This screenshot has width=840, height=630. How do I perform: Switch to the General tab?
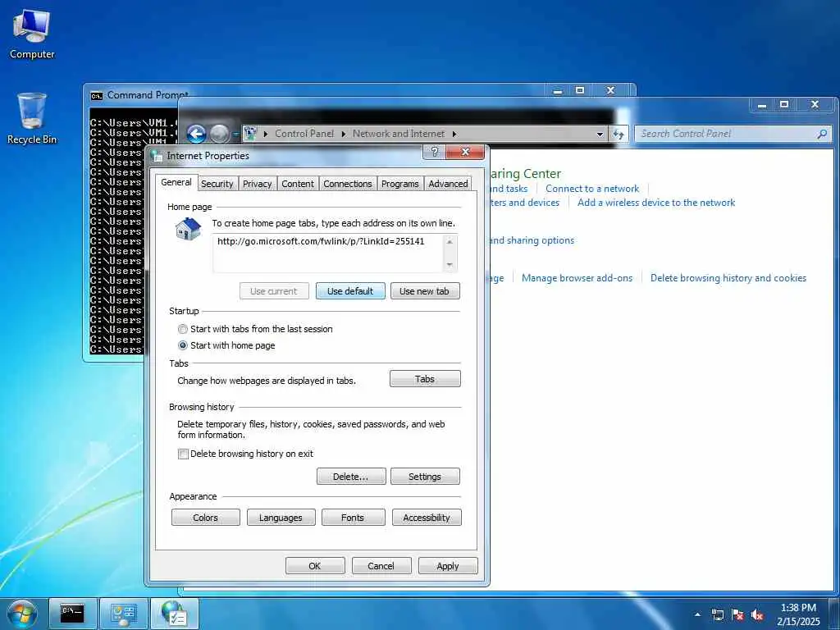click(176, 182)
